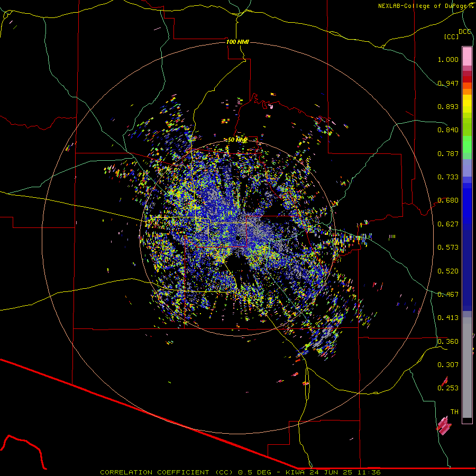This screenshot has width=476, height=476.
Task: Click the 0.893 legend value
Action: (448, 106)
